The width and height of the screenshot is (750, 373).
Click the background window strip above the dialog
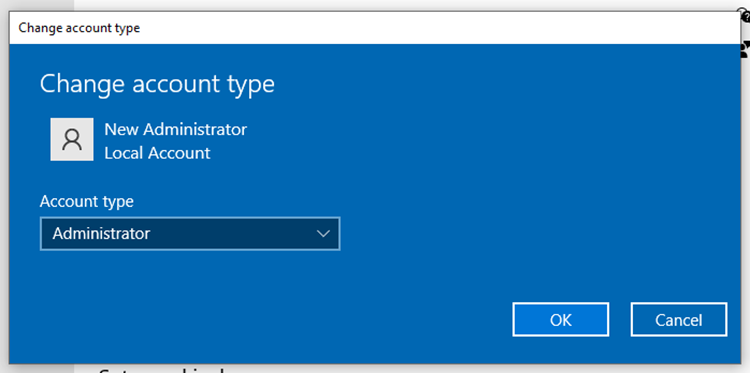[383, 5]
